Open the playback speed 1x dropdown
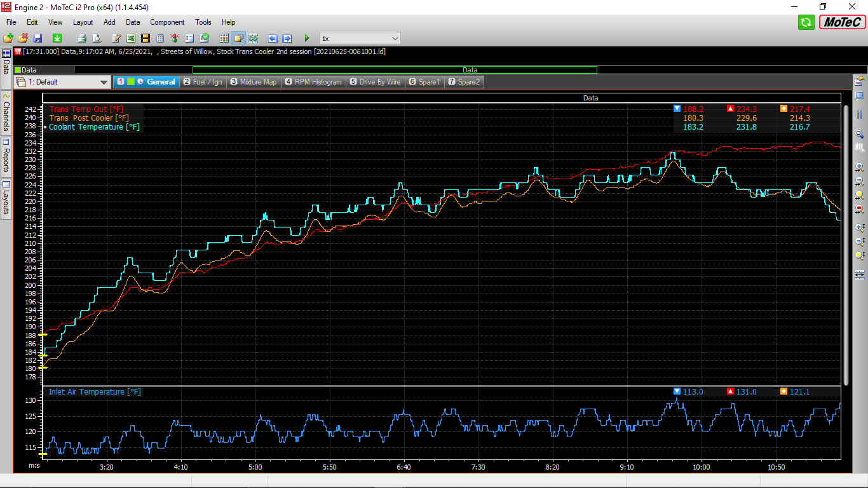 coord(395,39)
